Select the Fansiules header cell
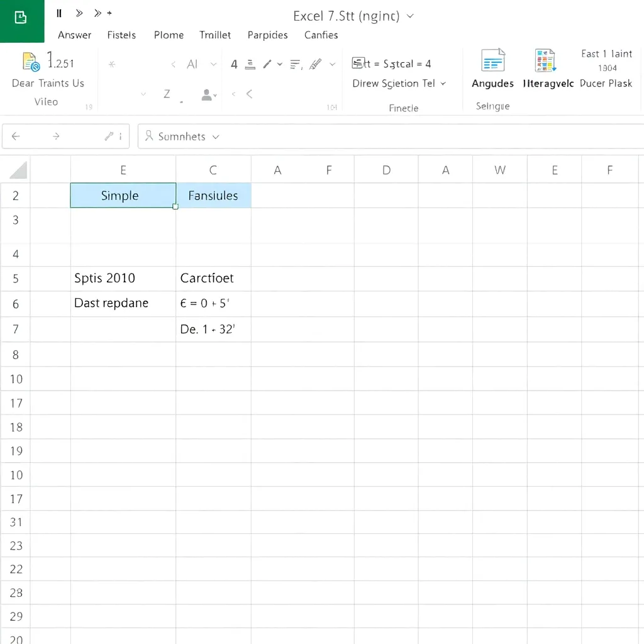Image resolution: width=644 pixels, height=644 pixels. click(213, 196)
